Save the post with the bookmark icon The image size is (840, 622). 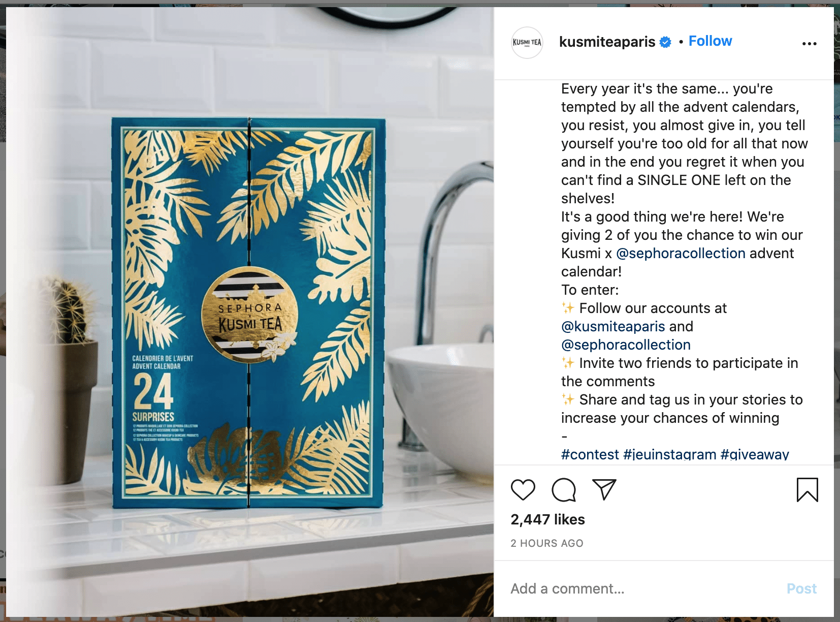(807, 490)
